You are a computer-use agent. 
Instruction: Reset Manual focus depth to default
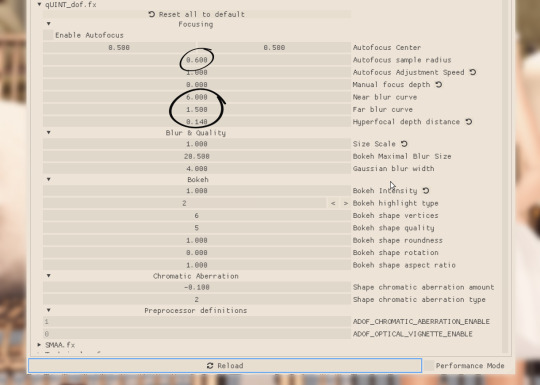pyautogui.click(x=439, y=85)
